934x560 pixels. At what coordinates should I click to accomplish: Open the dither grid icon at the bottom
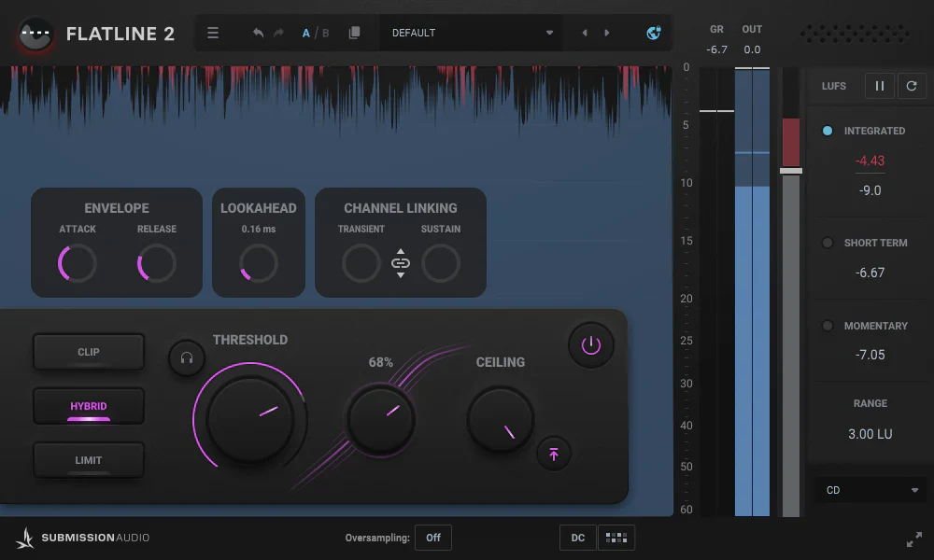coord(616,537)
